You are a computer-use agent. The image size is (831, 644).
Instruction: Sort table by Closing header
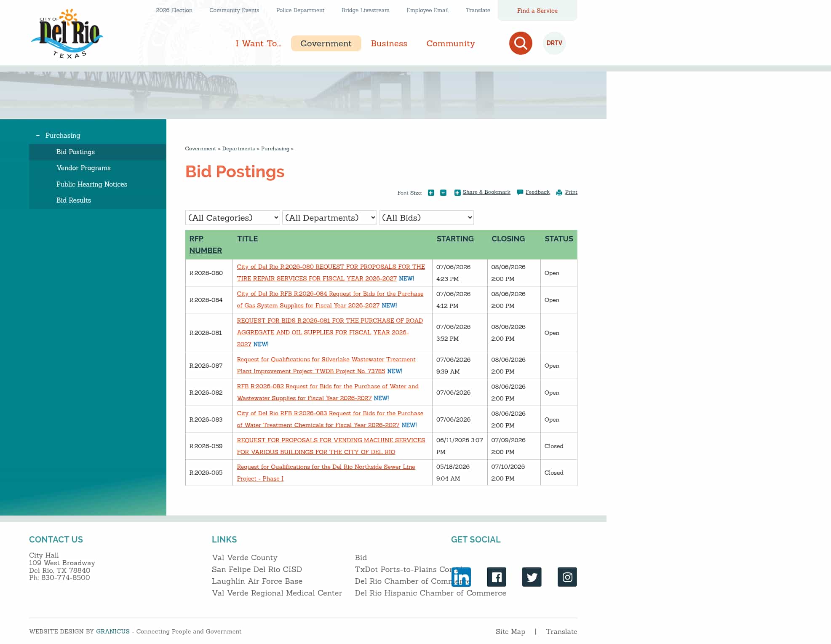point(508,239)
